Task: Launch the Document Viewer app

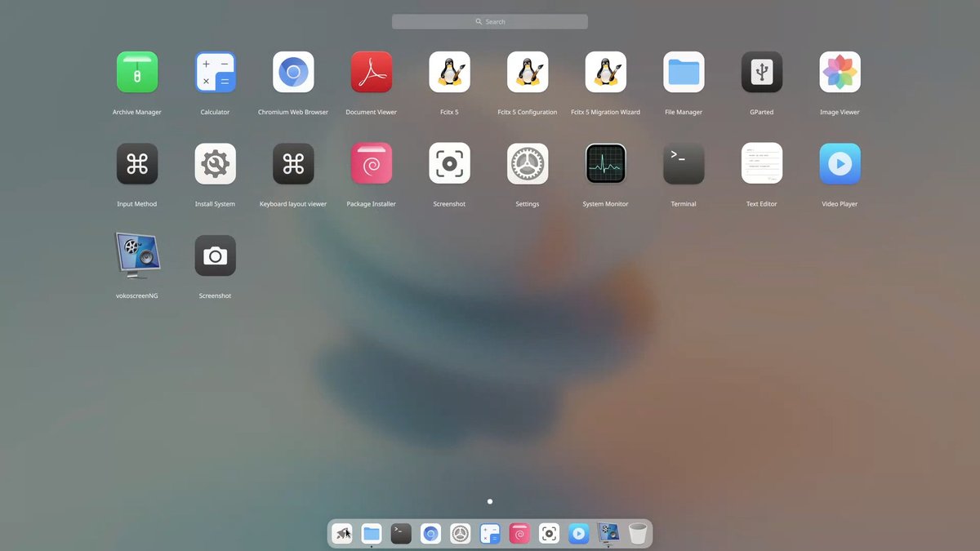Action: [372, 73]
